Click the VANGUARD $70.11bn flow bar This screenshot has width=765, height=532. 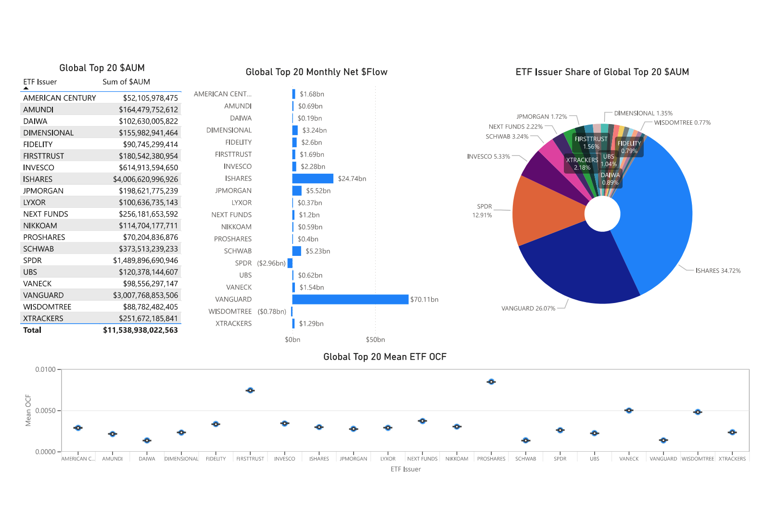click(x=350, y=299)
